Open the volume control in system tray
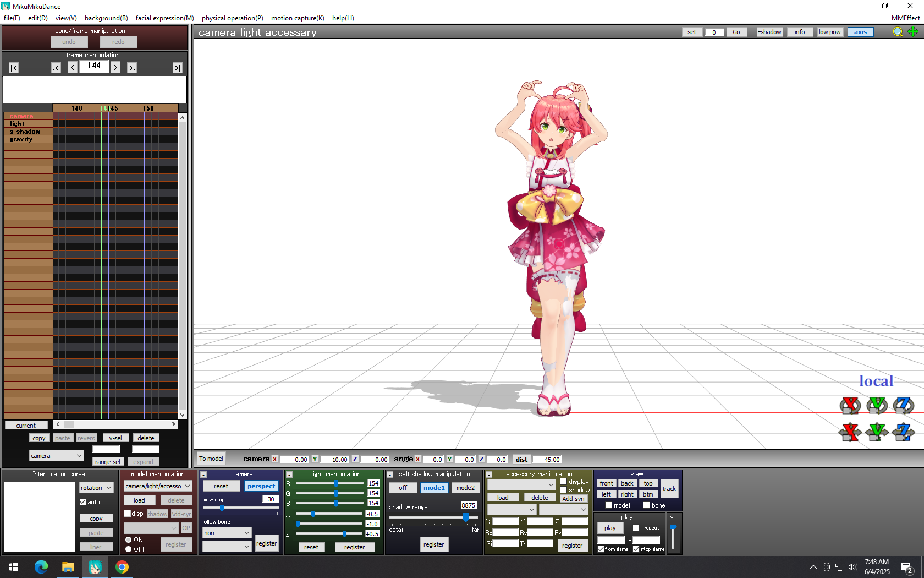Viewport: 924px width, 578px height. click(x=853, y=567)
